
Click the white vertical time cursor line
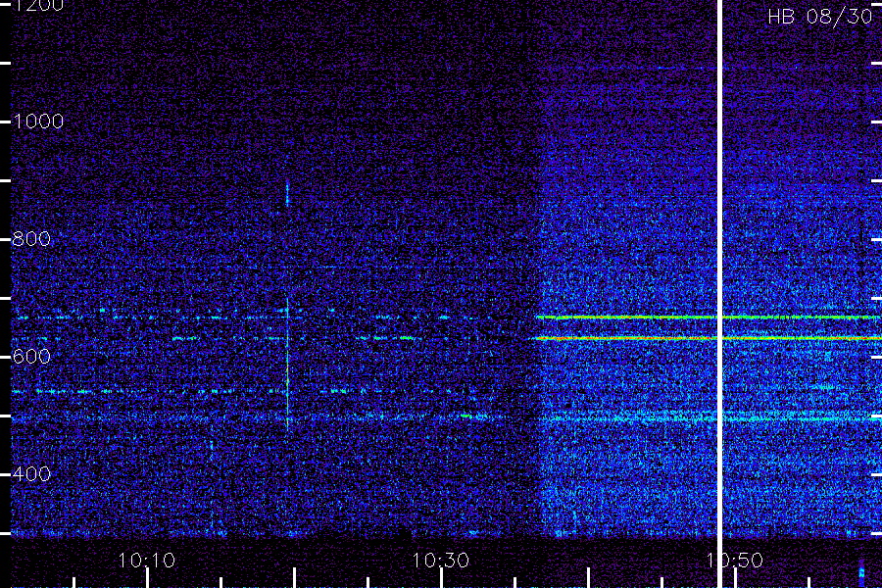point(719,294)
